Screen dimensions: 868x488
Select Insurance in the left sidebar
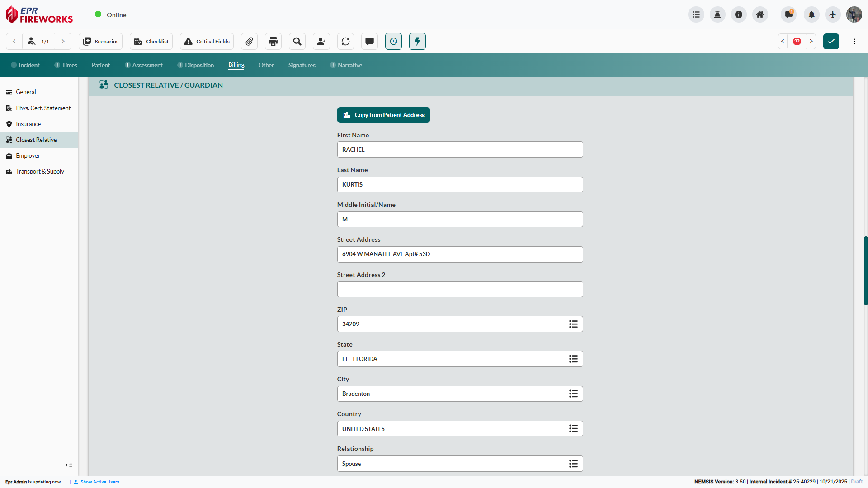(28, 124)
